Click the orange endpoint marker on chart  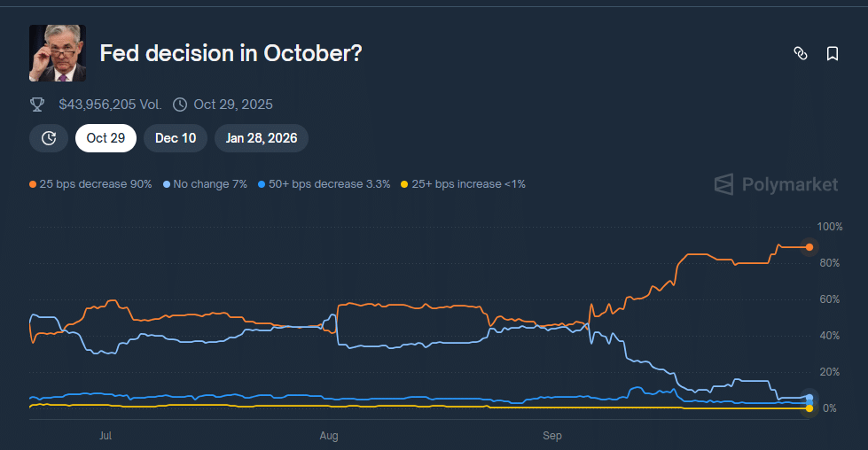tap(809, 247)
